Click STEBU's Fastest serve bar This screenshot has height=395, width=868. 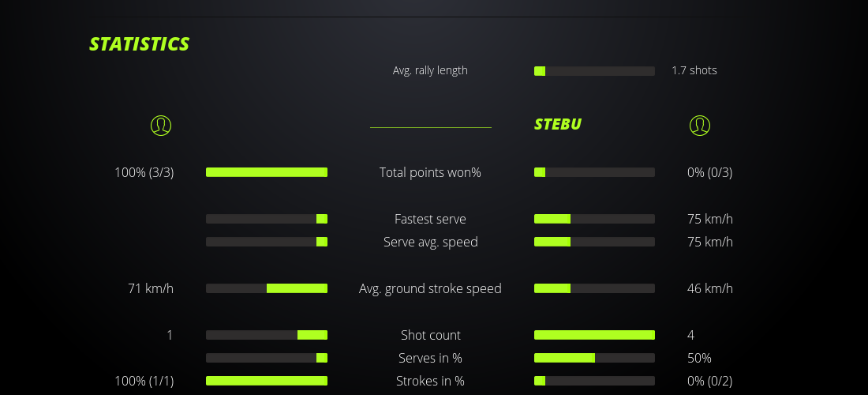(594, 219)
